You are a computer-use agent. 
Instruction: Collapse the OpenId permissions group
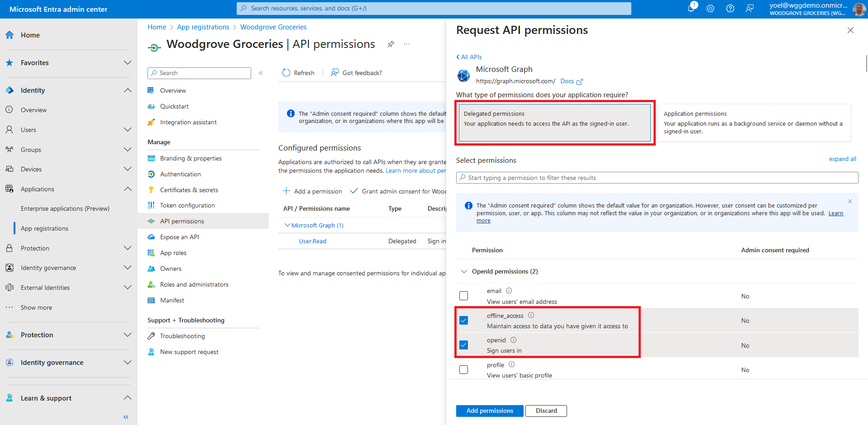[x=464, y=271]
